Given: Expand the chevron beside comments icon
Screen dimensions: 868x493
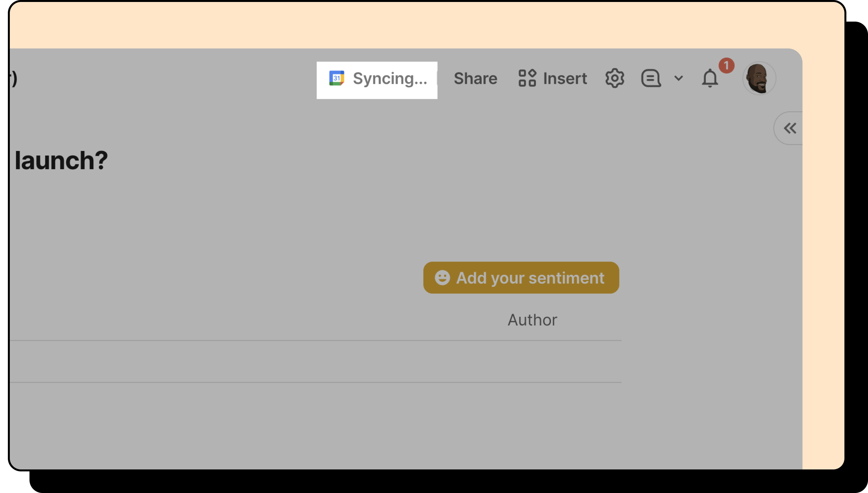Looking at the screenshot, I should pos(679,78).
